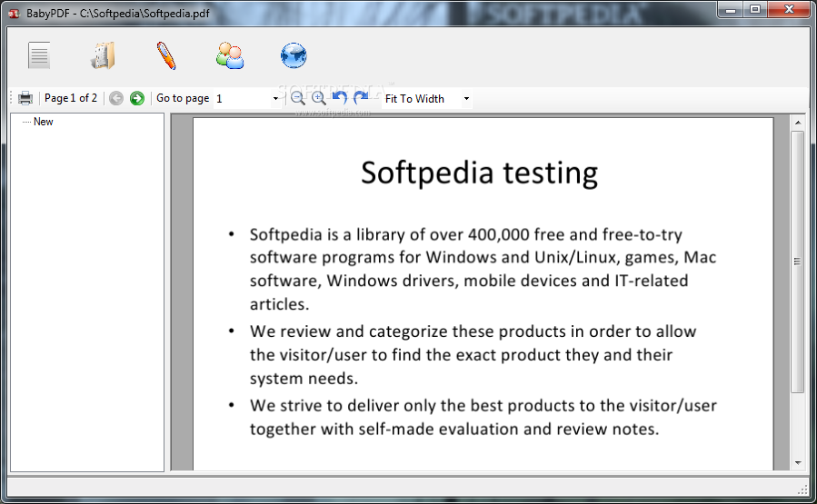
Task: Maximize the BabyPDF window
Action: tap(755, 9)
